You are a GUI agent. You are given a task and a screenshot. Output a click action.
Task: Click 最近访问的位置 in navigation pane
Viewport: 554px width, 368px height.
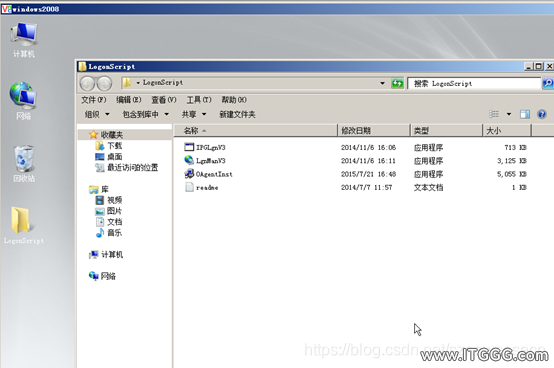pos(126,167)
